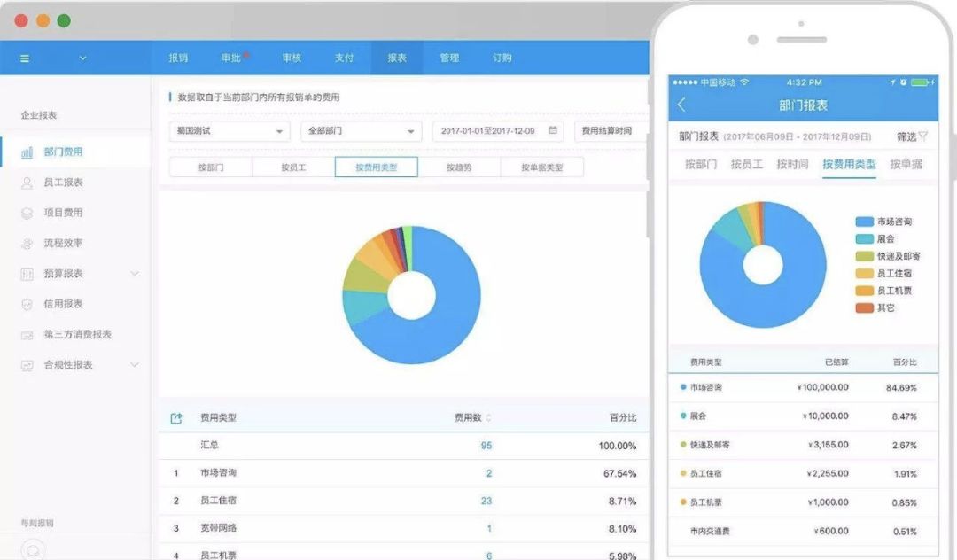Select the 报表 top navigation tab
Viewport: 957px width, 560px height.
(397, 58)
